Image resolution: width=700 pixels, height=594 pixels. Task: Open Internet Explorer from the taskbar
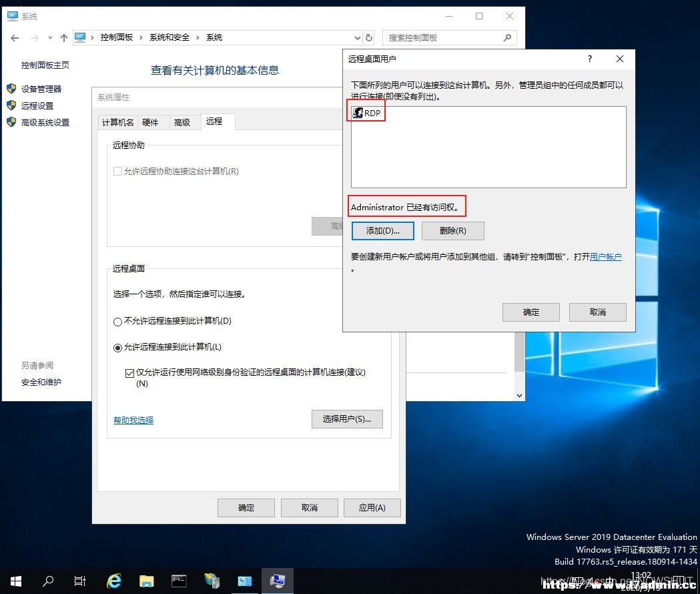click(114, 581)
